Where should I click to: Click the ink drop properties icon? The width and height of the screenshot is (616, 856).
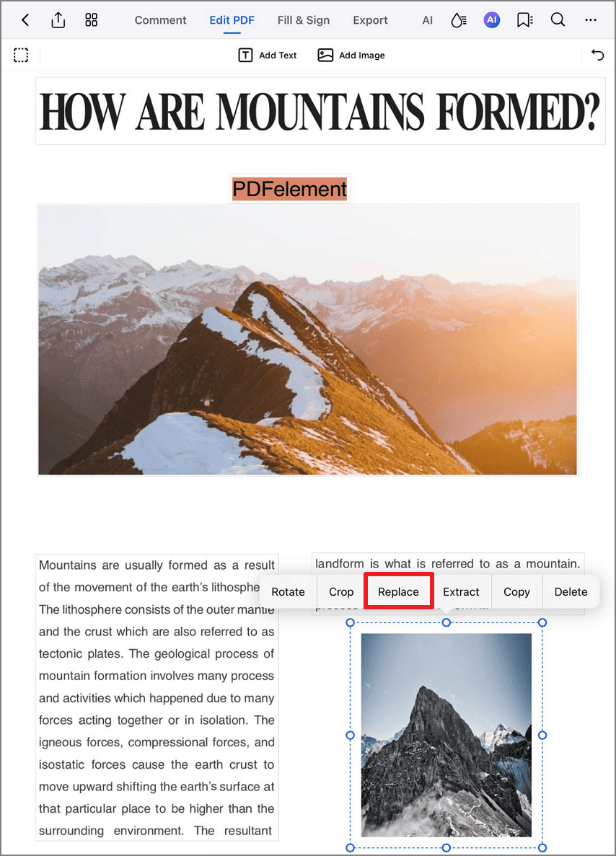pos(458,20)
